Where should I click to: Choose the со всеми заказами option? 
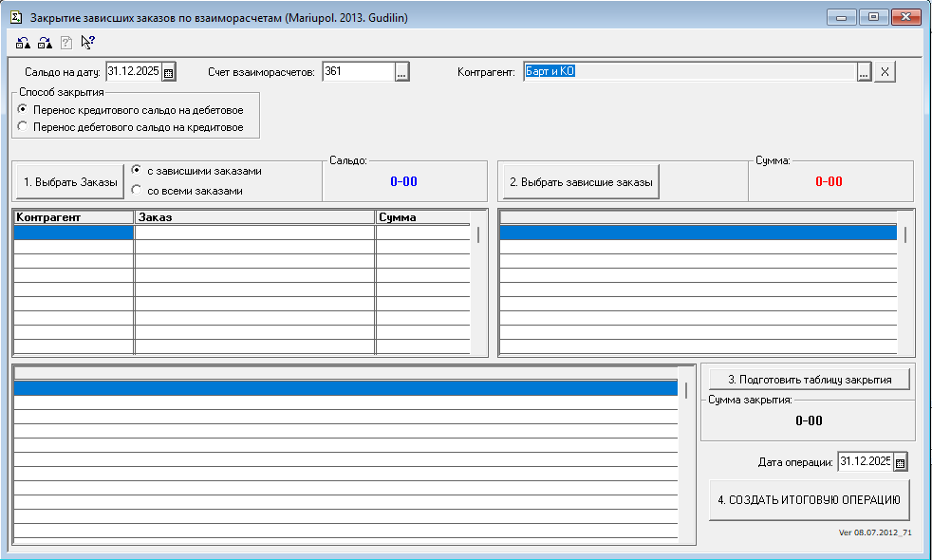(136, 190)
